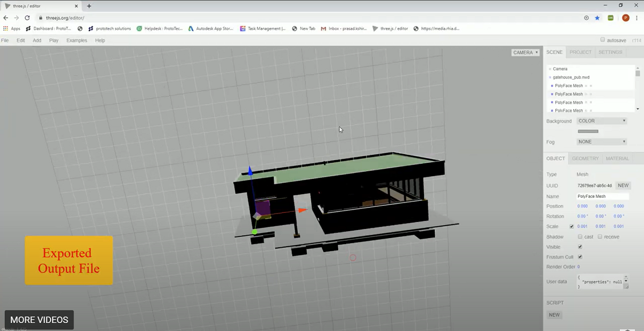Click the new tab plus icon

89,6
